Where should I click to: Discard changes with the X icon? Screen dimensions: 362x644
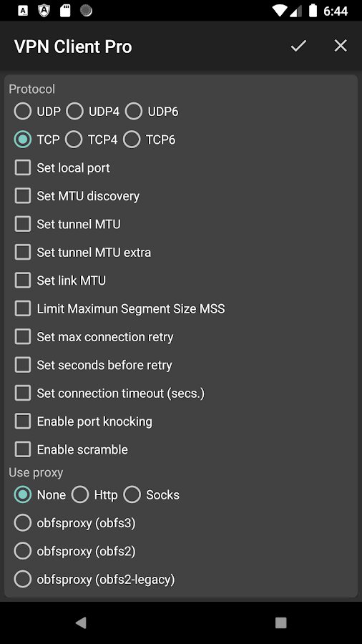(341, 46)
